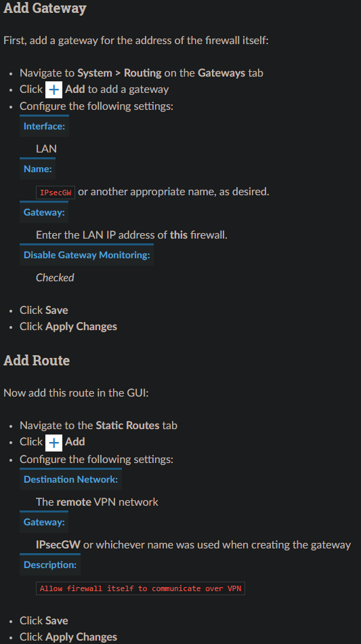
Task: Click the first 'Apply Changes' bold text
Action: pos(81,327)
